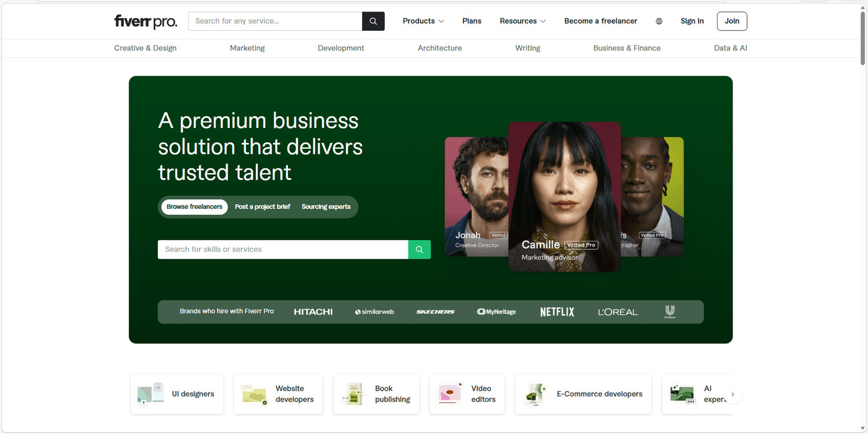Expand the Resources dropdown

[x=523, y=21]
